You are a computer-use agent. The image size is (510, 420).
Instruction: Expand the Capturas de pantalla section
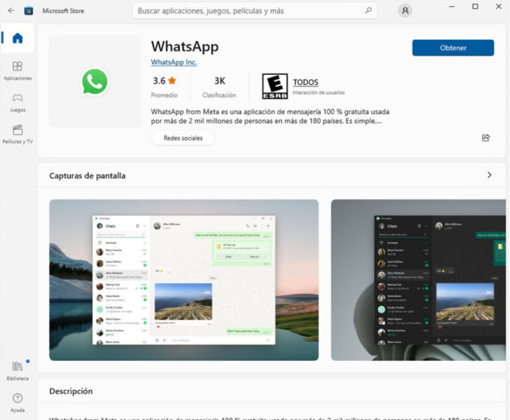(x=489, y=175)
